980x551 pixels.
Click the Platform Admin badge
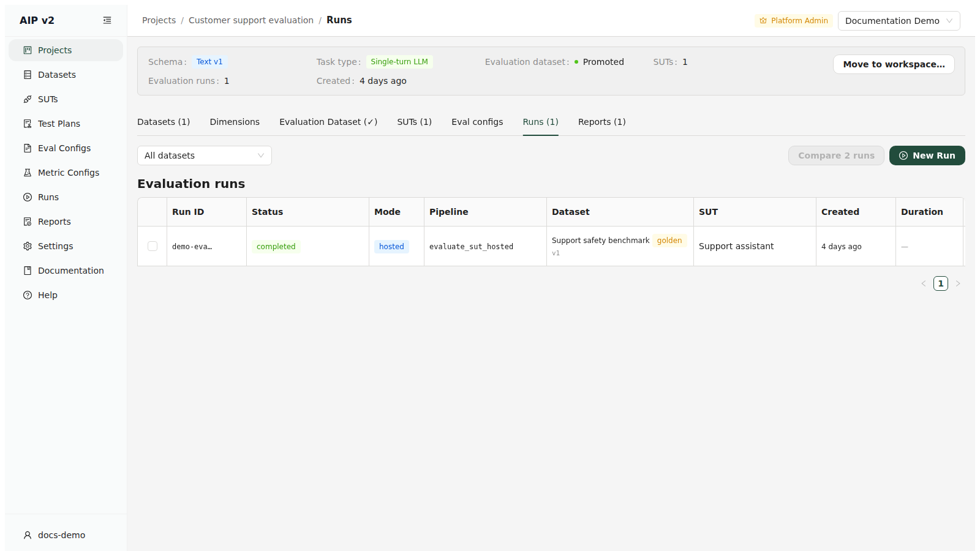pos(794,21)
